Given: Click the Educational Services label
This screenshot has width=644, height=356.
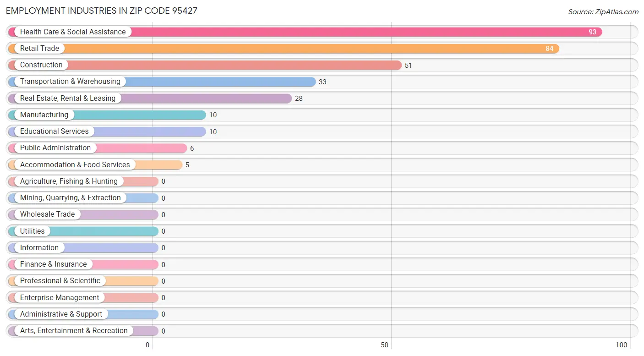Looking at the screenshot, I should 55,131.
